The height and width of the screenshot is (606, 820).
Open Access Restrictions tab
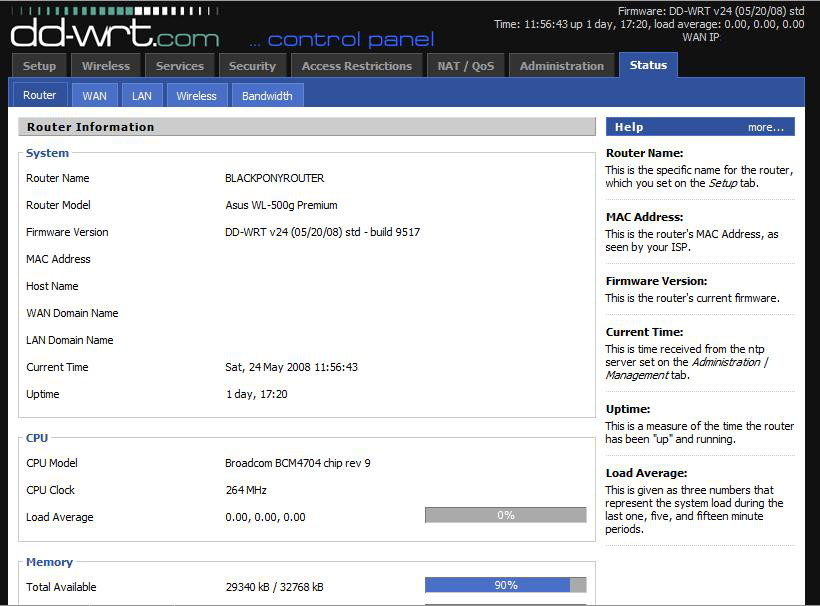tap(357, 66)
